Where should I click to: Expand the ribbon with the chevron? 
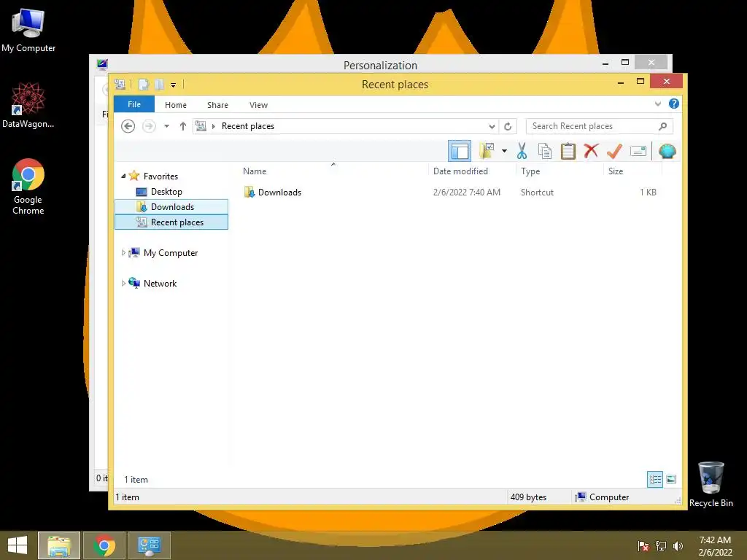point(658,104)
